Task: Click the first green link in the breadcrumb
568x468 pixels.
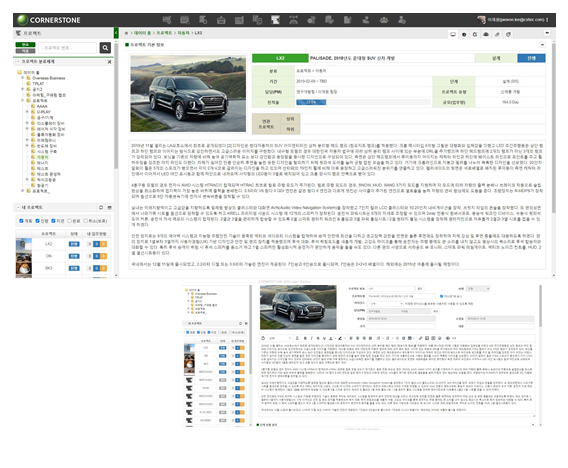Action: point(142,33)
